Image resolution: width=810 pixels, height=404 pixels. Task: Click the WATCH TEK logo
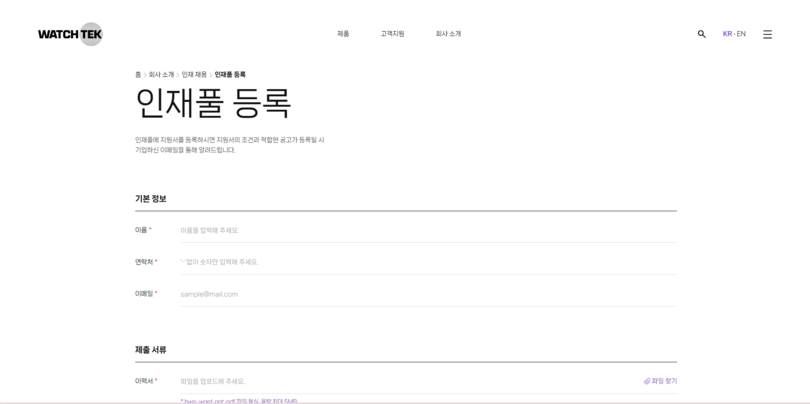pos(70,34)
